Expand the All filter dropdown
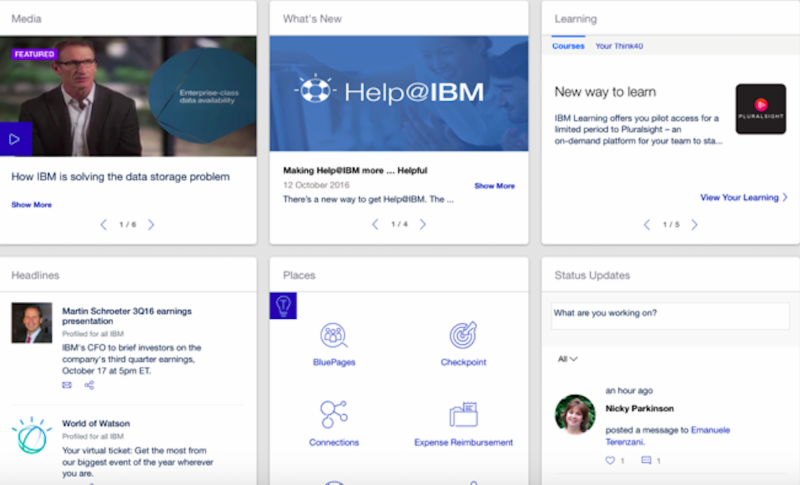 click(x=567, y=359)
